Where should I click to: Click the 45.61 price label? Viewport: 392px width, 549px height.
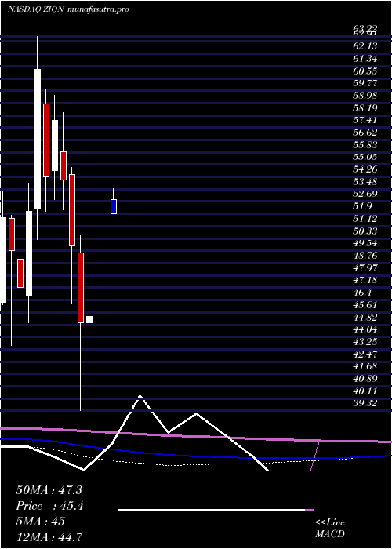point(365,304)
